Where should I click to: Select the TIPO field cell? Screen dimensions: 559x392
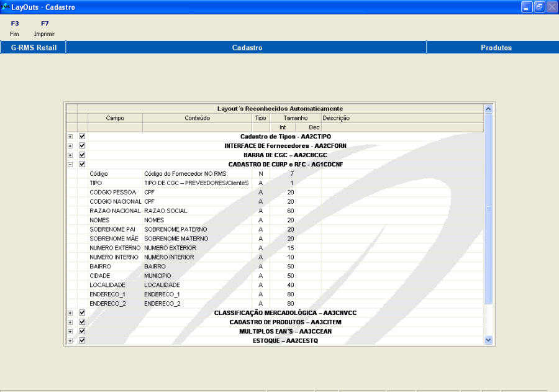click(115, 183)
